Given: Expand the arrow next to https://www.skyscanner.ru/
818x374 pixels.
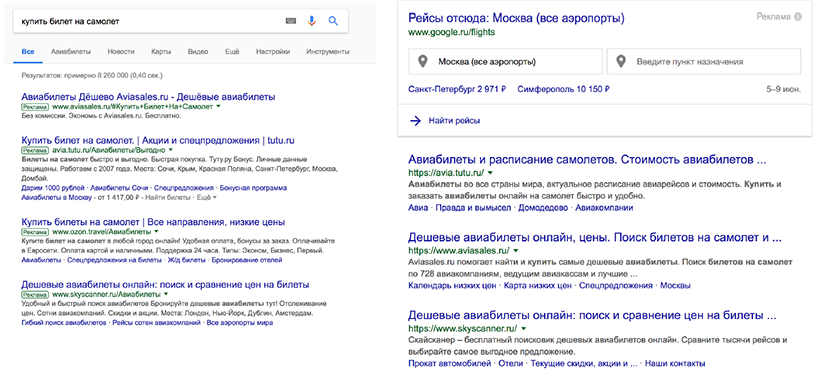Looking at the screenshot, I should coord(523,329).
